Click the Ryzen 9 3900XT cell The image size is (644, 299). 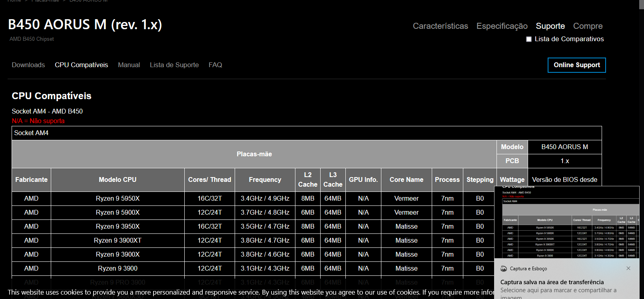click(118, 241)
